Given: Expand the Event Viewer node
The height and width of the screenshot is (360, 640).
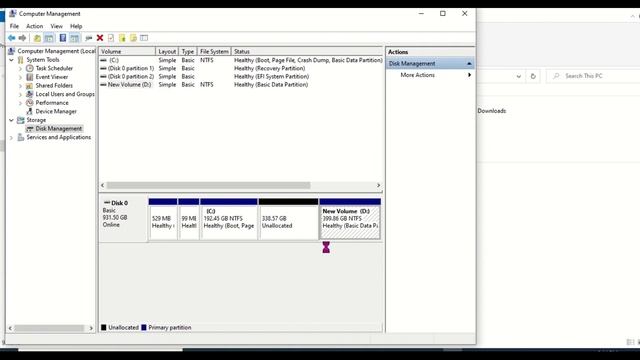Looking at the screenshot, I should click(x=20, y=77).
